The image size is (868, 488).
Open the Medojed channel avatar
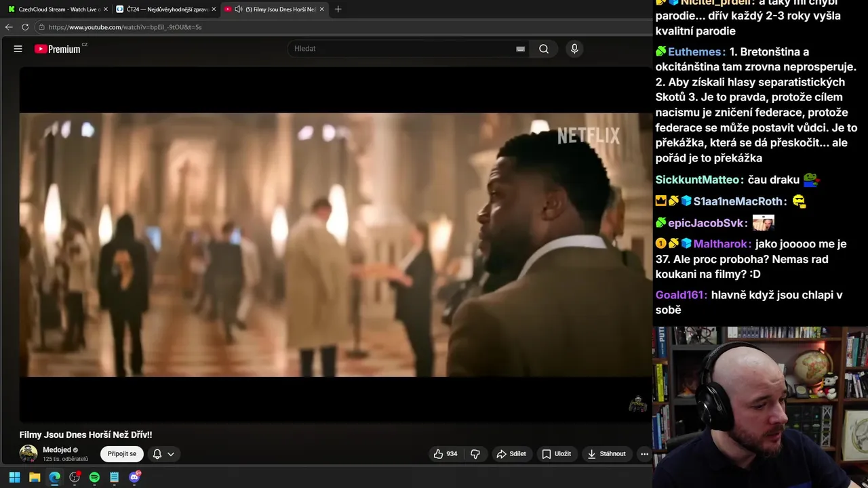[x=28, y=453]
